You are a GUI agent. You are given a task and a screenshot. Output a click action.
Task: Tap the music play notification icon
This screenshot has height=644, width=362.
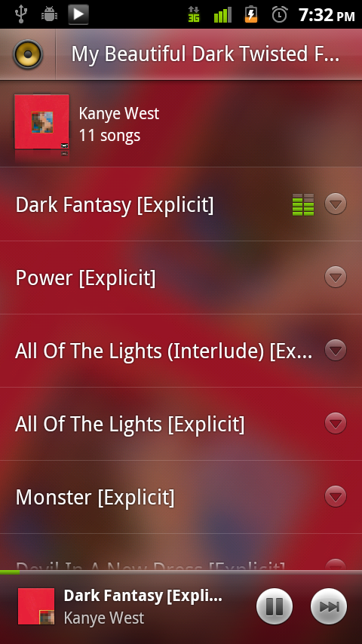78,14
